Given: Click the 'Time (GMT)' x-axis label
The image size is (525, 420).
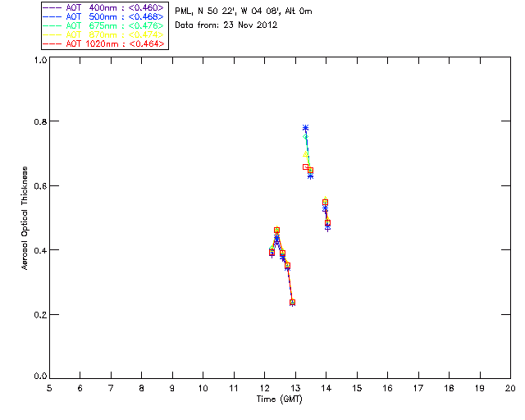Looking at the screenshot, I should (x=280, y=399).
